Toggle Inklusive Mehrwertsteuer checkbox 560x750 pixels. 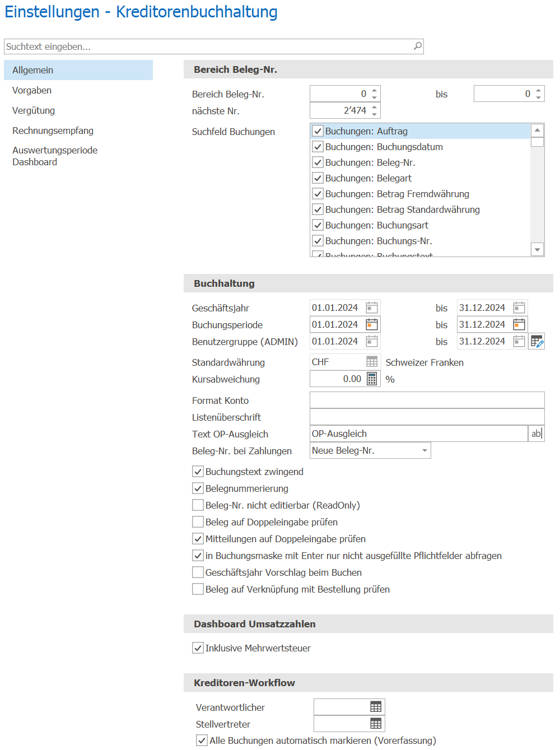[x=198, y=648]
